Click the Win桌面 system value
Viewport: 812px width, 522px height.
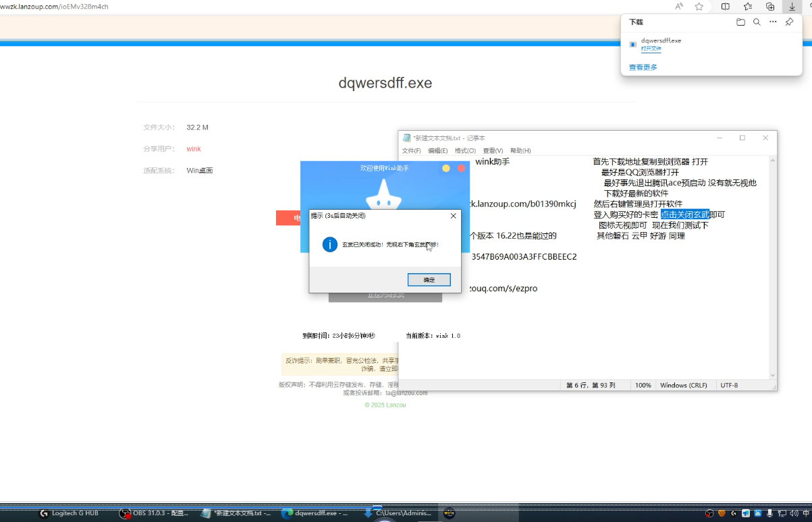click(200, 171)
